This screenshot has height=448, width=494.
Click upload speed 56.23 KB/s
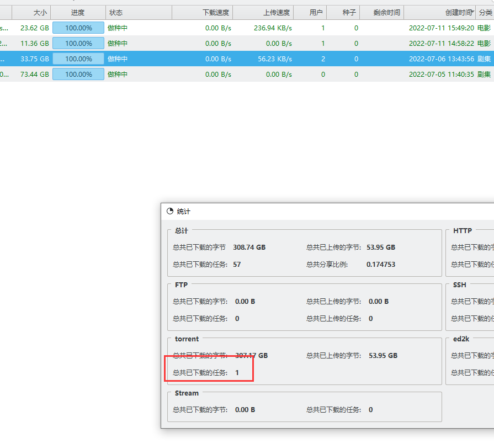[275, 59]
